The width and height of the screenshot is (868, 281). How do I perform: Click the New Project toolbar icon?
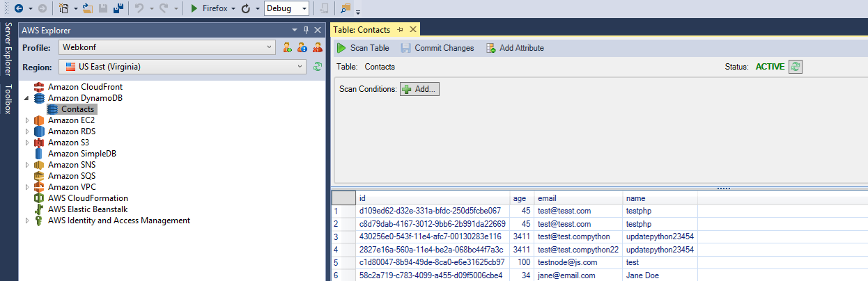click(64, 8)
